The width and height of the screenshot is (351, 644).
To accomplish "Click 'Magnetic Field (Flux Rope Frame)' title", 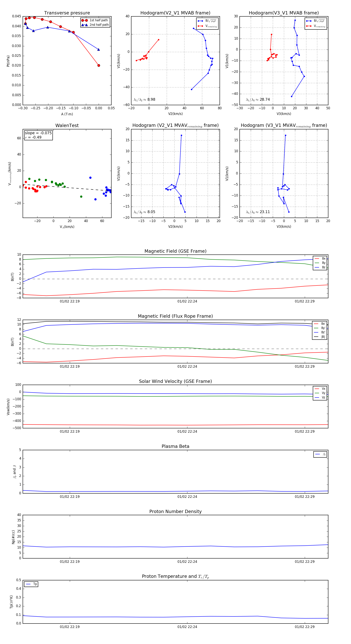I will [x=175, y=316].
